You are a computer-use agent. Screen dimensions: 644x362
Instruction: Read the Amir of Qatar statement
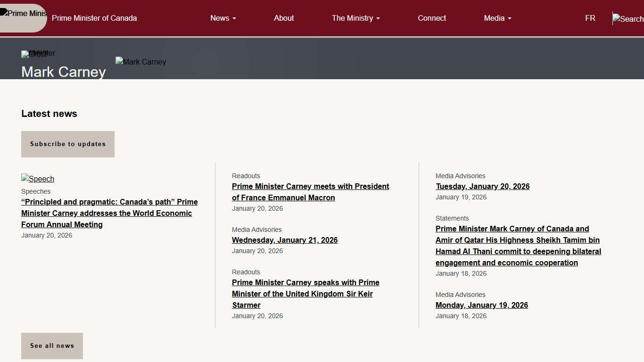pyautogui.click(x=518, y=246)
